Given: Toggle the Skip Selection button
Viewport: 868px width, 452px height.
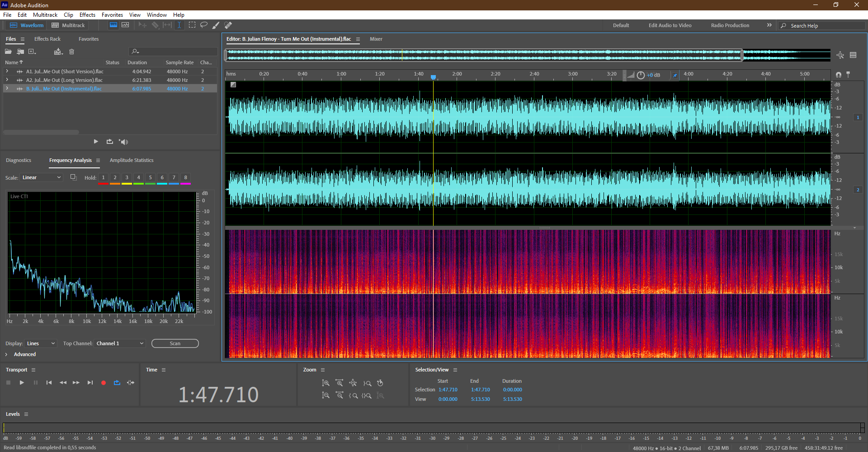Looking at the screenshot, I should point(131,383).
